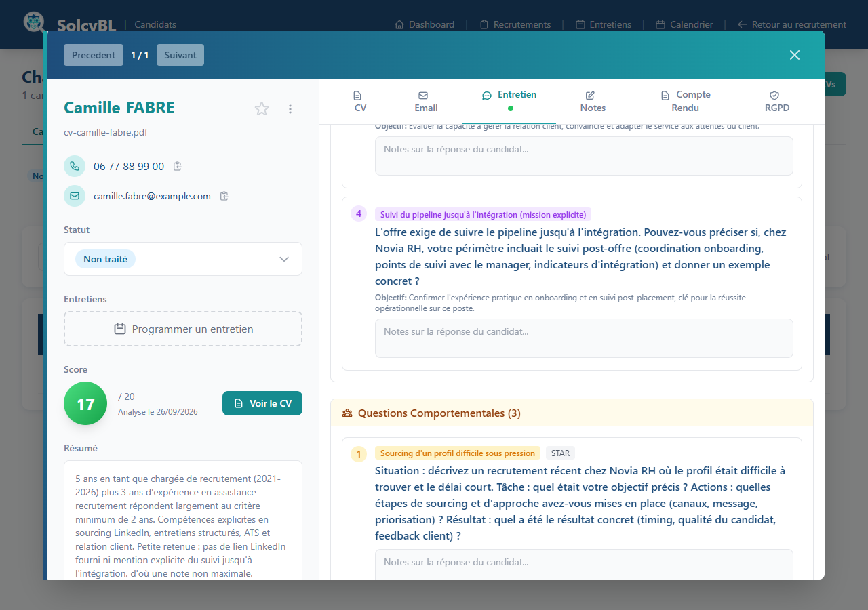Expand the Statut dropdown showing Non traité

click(x=183, y=259)
